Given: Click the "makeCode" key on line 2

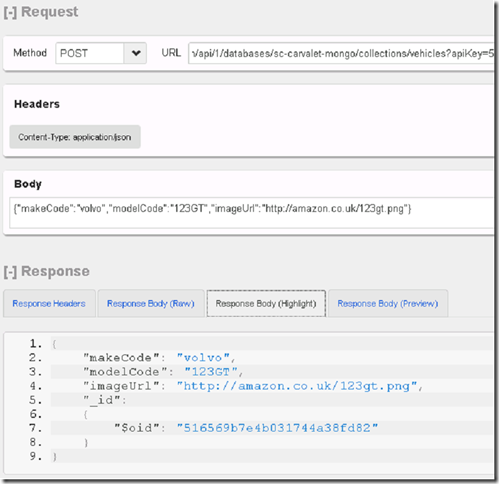Looking at the screenshot, I should [122, 358].
